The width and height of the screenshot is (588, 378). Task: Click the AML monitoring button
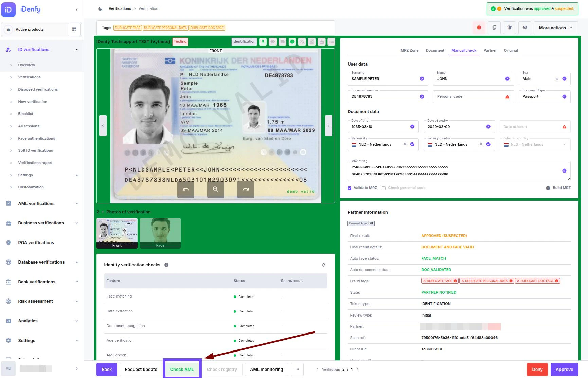pyautogui.click(x=267, y=370)
